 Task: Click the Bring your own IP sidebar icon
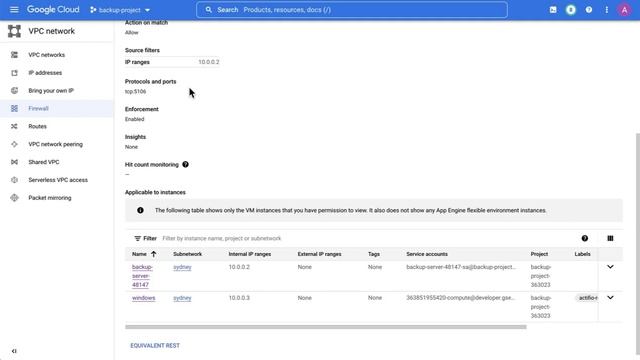tap(14, 91)
